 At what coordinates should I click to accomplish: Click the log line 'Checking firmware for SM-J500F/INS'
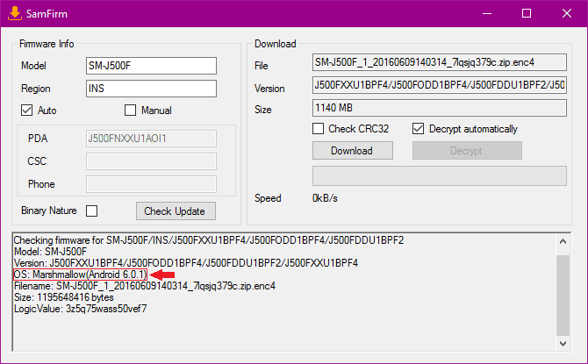click(x=209, y=240)
